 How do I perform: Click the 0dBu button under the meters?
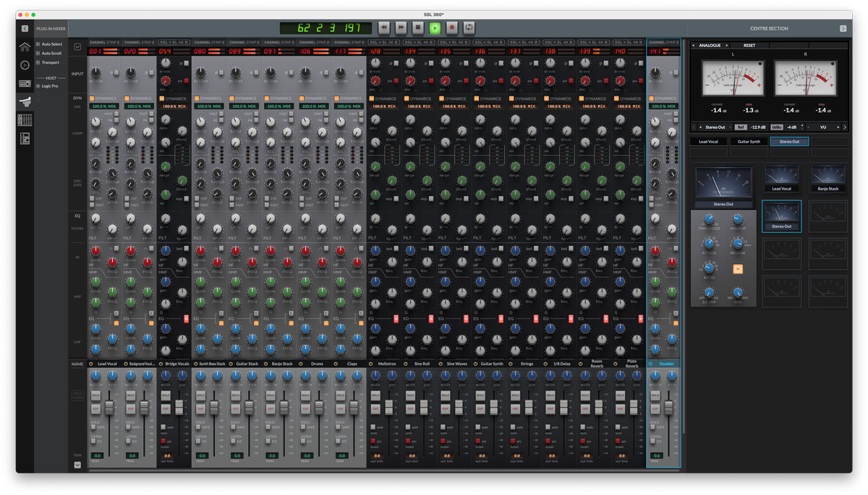(x=776, y=127)
